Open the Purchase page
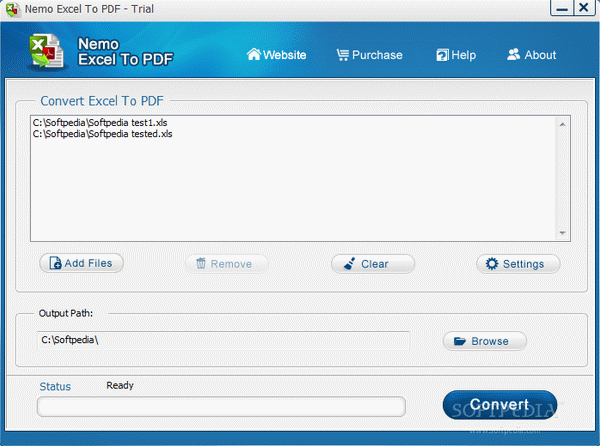This screenshot has height=446, width=600. [x=369, y=55]
